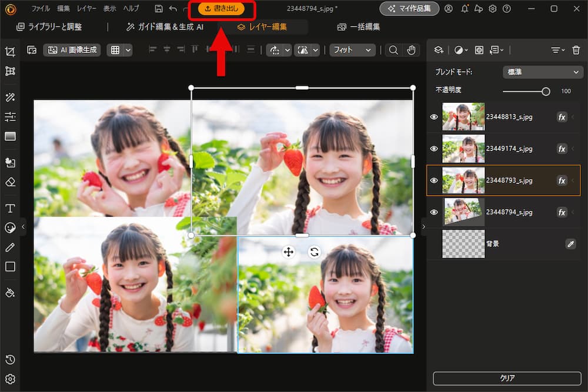Image resolution: width=588 pixels, height=392 pixels.
Task: Edit 背景 layer with pencil icon
Action: coord(571,244)
